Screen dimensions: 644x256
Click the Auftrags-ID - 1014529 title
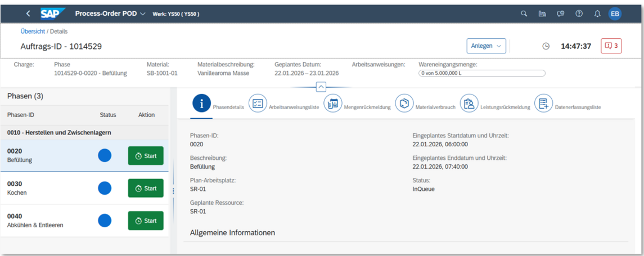tap(61, 47)
